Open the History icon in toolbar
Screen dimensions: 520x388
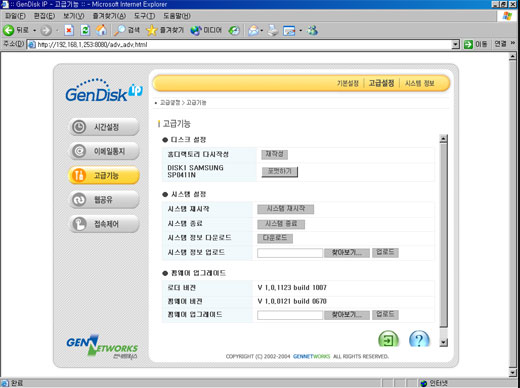tap(234, 31)
